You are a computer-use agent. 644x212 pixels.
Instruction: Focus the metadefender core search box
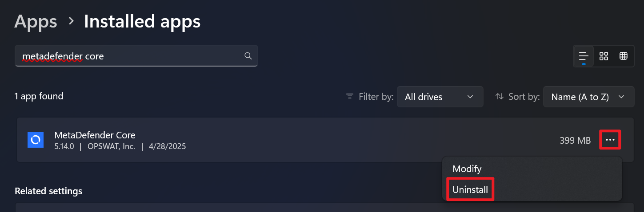point(136,56)
